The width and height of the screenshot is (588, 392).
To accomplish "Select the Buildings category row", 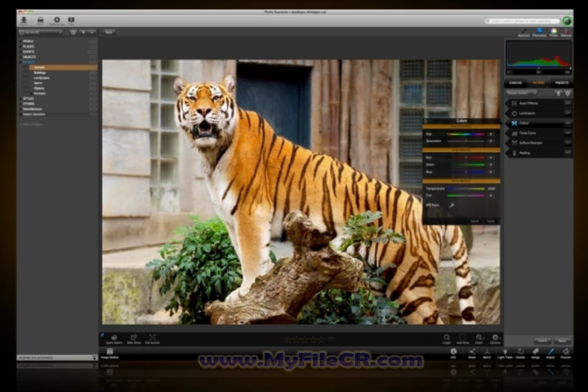I will pos(64,73).
